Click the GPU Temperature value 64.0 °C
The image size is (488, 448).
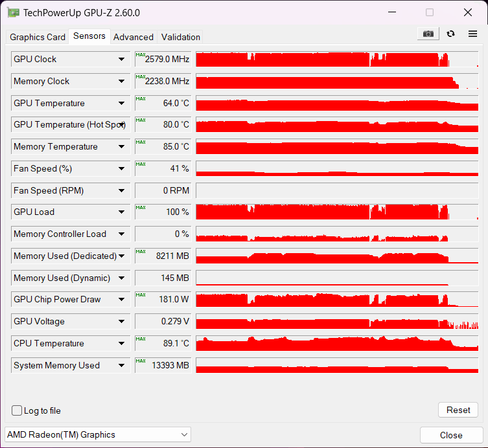point(163,103)
